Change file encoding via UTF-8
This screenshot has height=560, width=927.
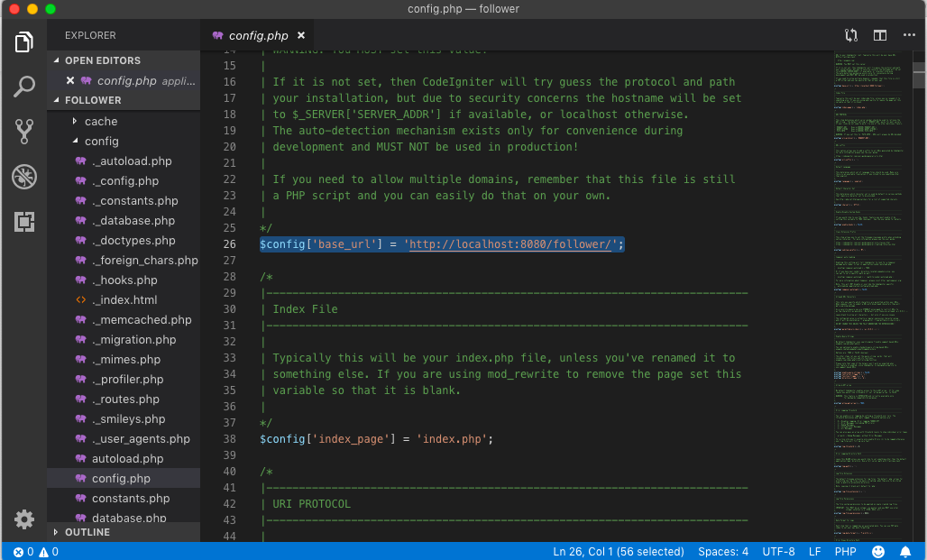coord(778,552)
